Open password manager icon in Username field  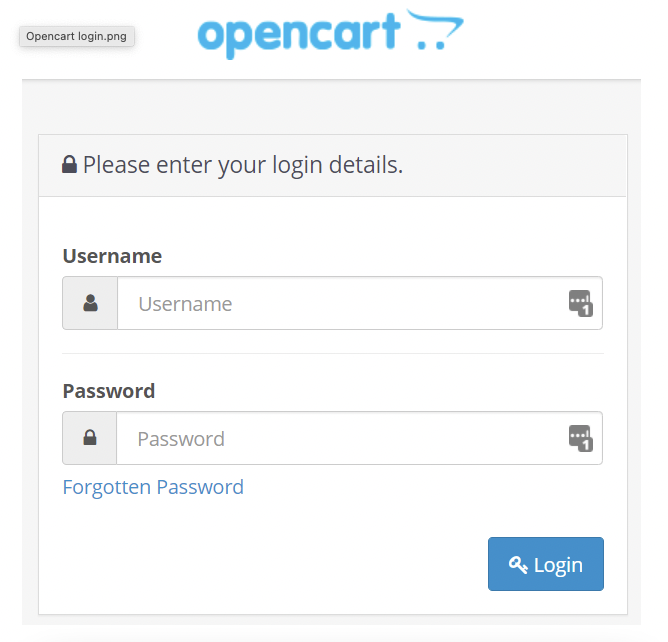tap(580, 303)
